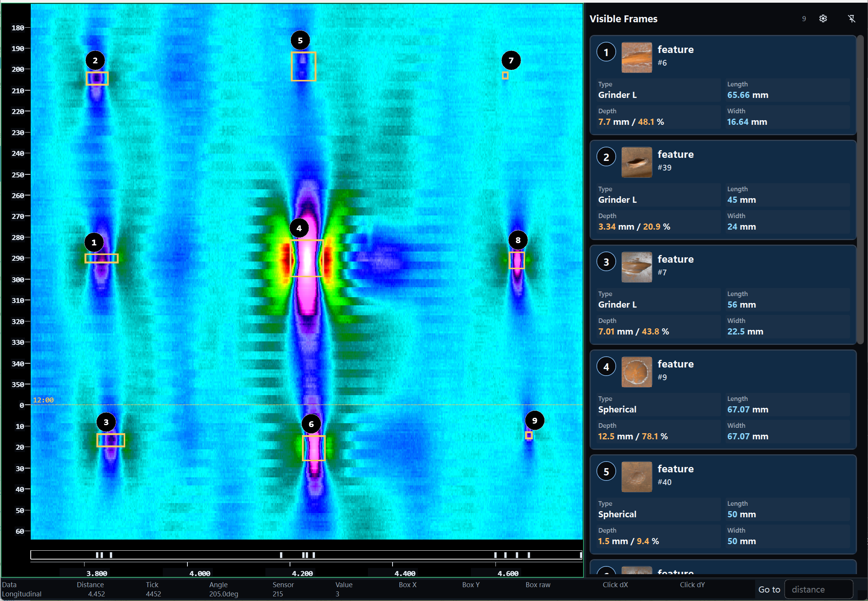Click the Angle 205.0deg status entry
This screenshot has height=601, width=868.
224,589
